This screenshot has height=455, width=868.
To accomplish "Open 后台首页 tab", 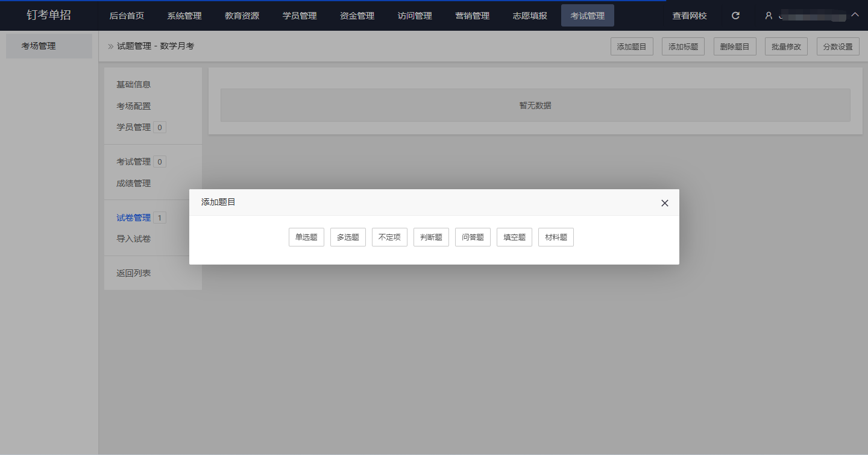I will tap(127, 16).
